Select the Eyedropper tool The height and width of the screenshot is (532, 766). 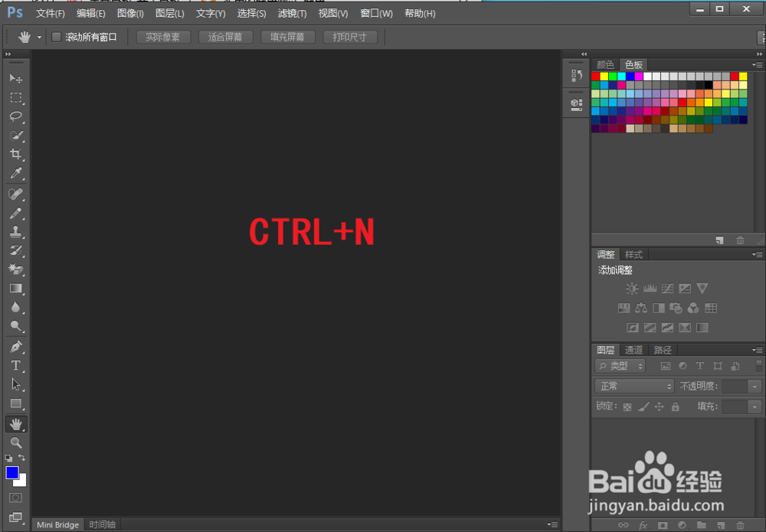[x=15, y=173]
